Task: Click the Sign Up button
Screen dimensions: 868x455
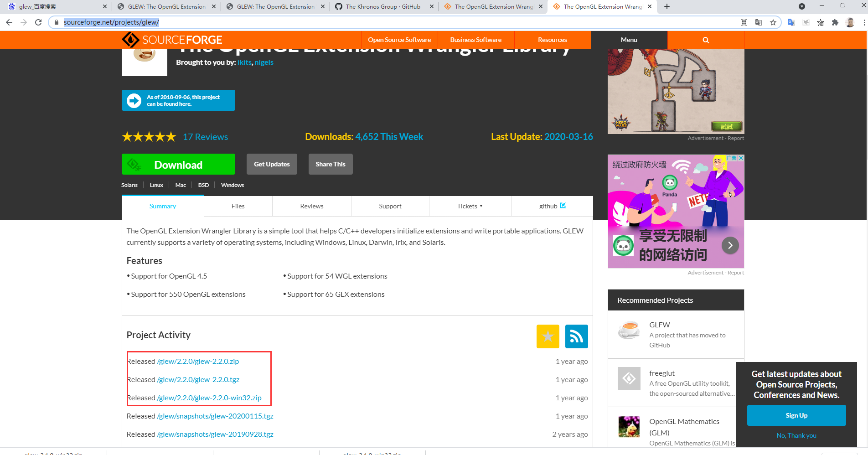Action: click(x=796, y=415)
